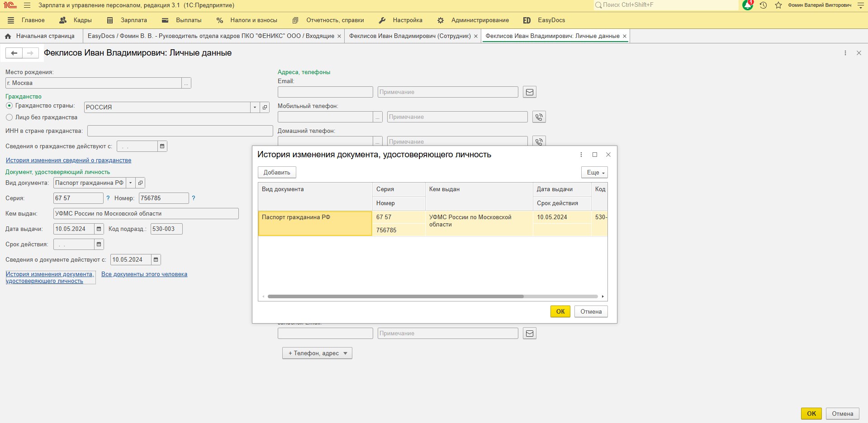Click Добавить button in history dialog
The image size is (868, 423).
point(277,173)
